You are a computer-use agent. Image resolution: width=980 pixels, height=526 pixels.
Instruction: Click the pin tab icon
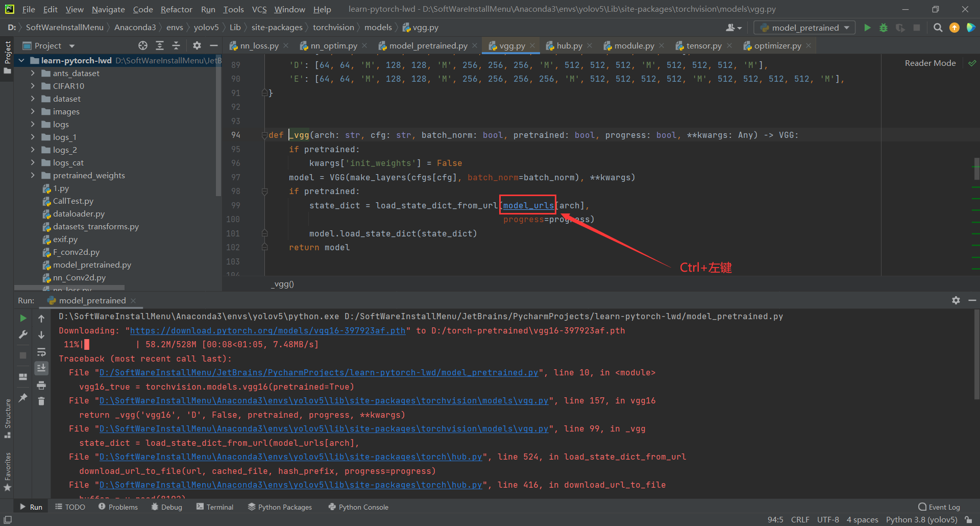(x=23, y=397)
